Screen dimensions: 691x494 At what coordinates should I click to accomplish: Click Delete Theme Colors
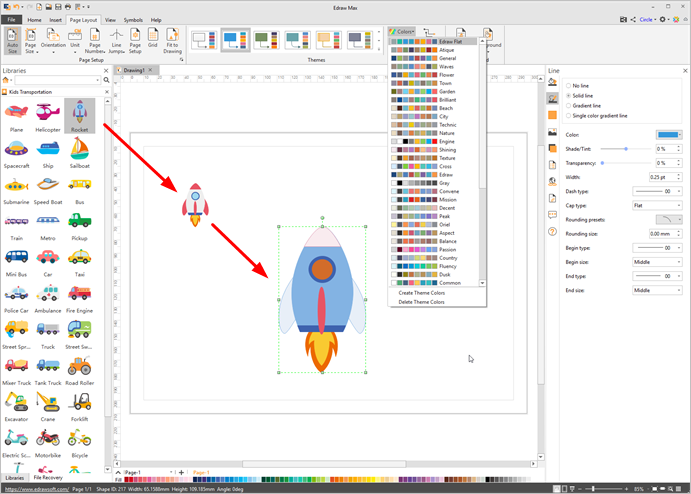[x=421, y=301]
